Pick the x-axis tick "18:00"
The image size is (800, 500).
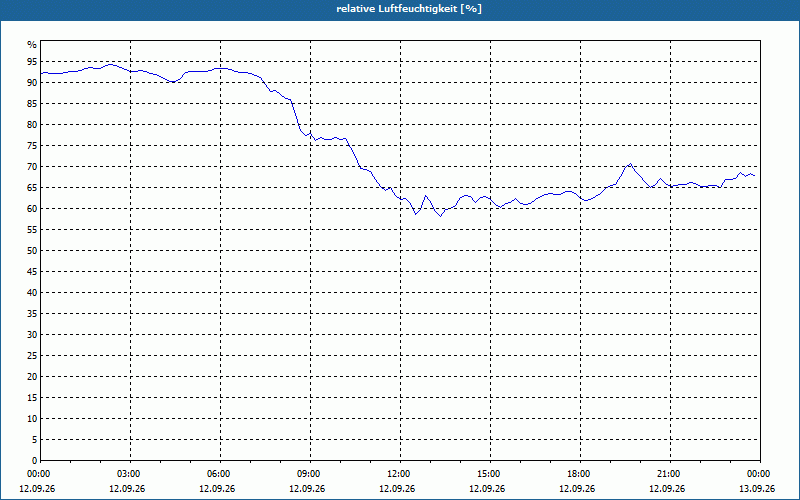tap(580, 474)
